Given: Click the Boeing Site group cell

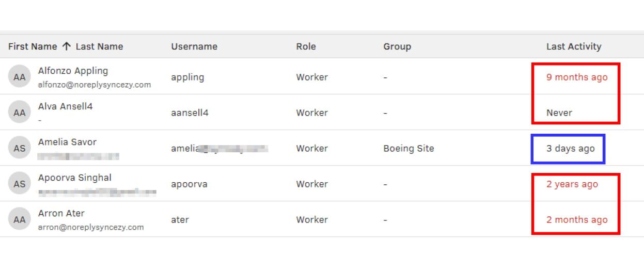Looking at the screenshot, I should pos(409,149).
